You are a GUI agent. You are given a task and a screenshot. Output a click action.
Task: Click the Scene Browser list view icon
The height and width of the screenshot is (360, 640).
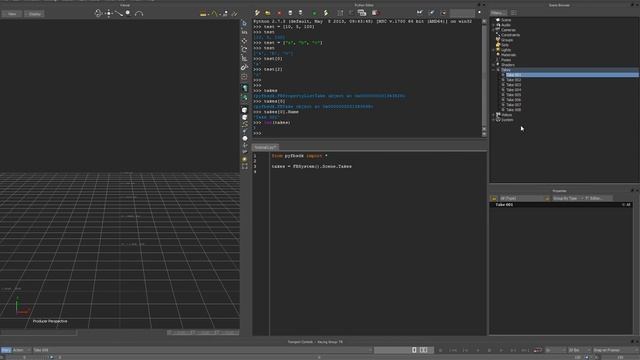click(x=513, y=13)
